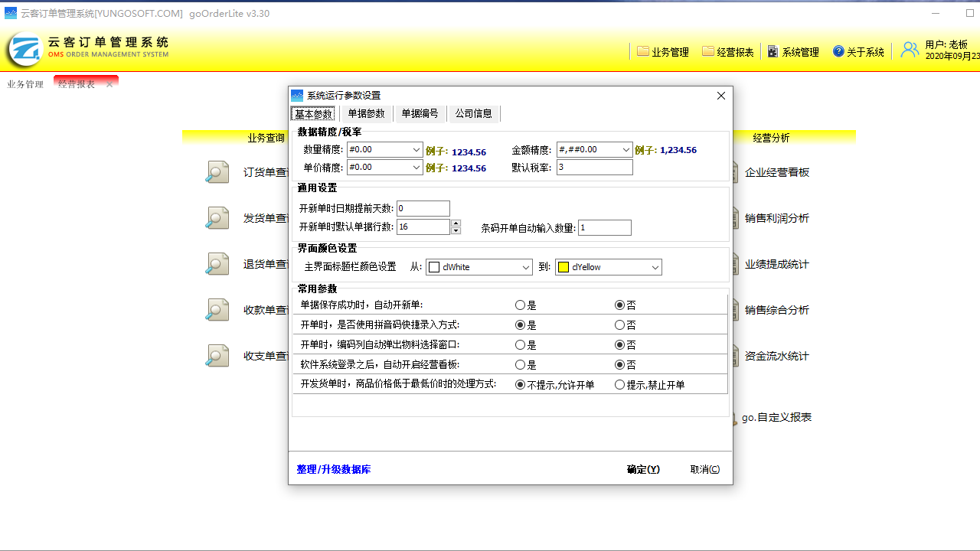Viewport: 980px width, 551px height.
Task: Select 否 for 拼音码快捷录入方式
Action: (x=620, y=325)
